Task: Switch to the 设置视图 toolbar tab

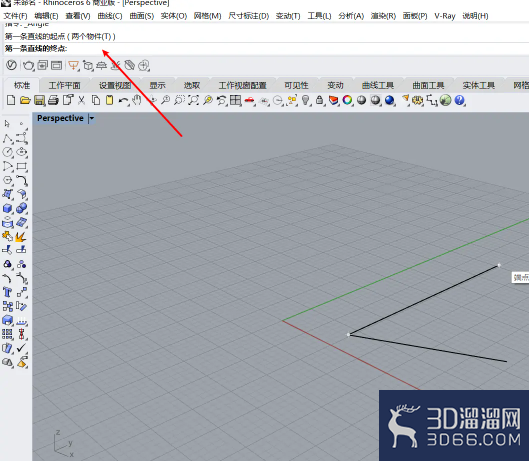Action: coord(115,85)
